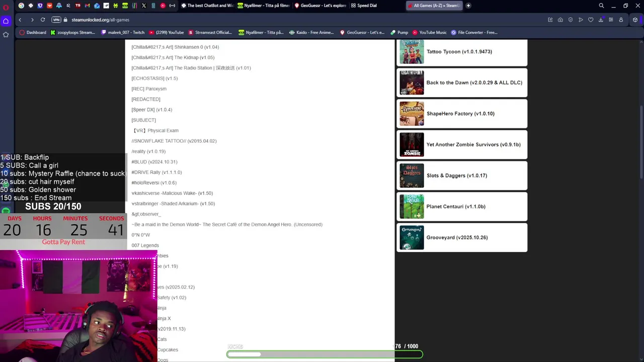This screenshot has height=362, width=644.
Task: Click the send/flow arrow icon in the toolbar
Action: [581, 20]
